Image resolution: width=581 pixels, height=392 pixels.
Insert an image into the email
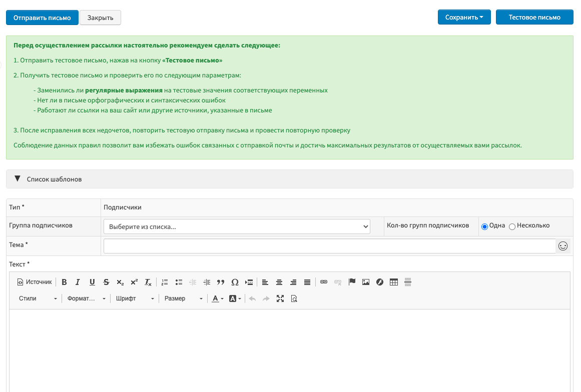[x=366, y=282]
